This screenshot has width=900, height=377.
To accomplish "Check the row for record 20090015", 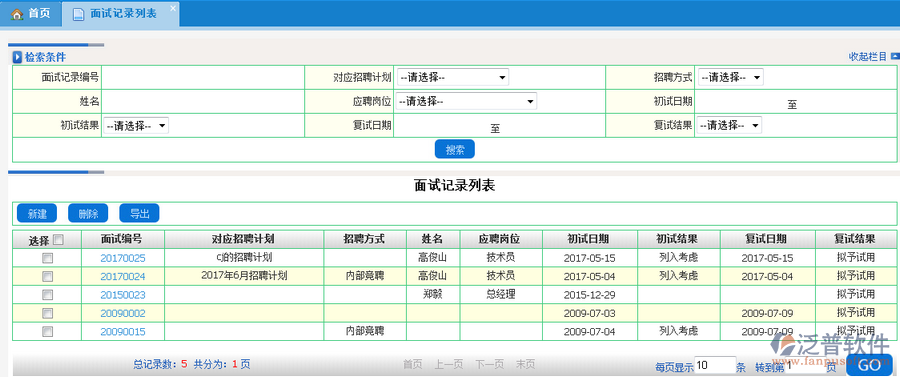I will (47, 332).
